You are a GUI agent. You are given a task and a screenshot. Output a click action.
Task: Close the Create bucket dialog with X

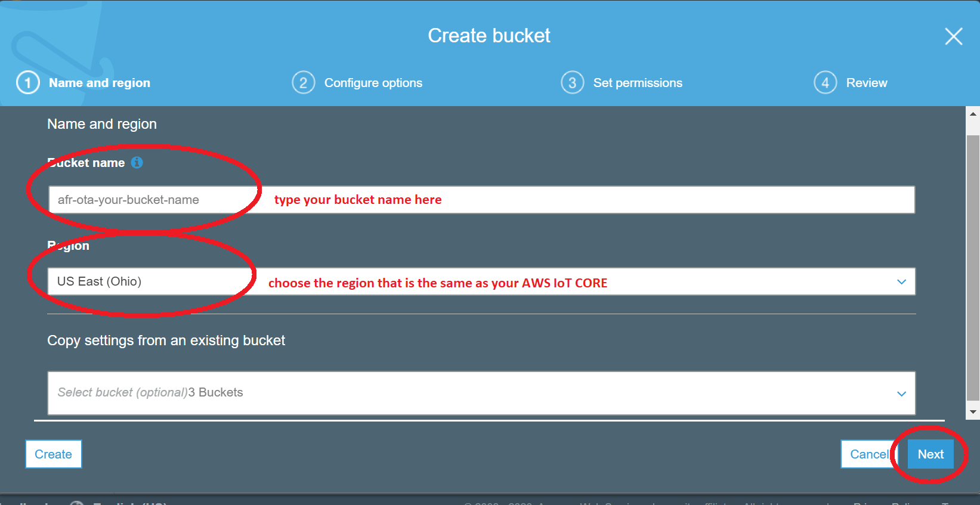pos(954,36)
